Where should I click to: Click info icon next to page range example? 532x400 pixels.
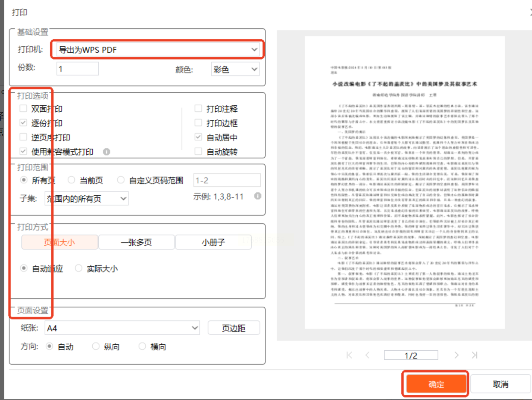pos(258,196)
